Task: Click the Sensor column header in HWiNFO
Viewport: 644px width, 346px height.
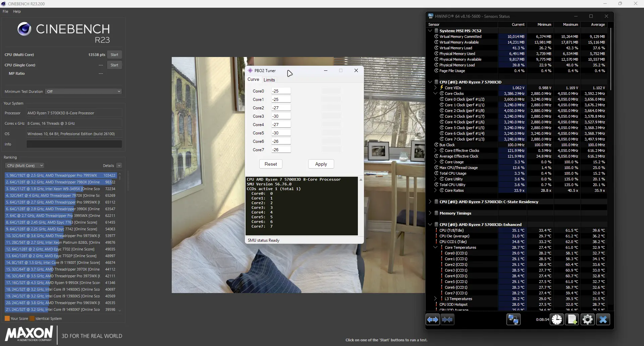Action: click(x=462, y=24)
